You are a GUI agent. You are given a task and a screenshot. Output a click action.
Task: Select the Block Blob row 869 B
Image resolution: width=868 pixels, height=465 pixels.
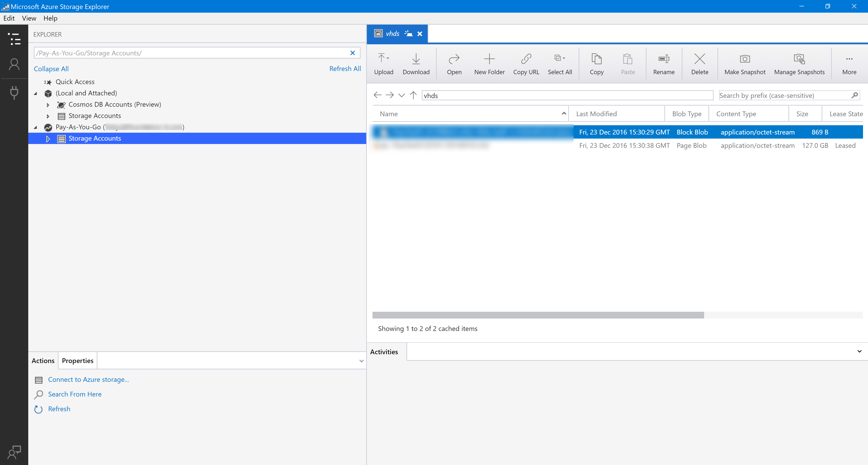coord(617,132)
